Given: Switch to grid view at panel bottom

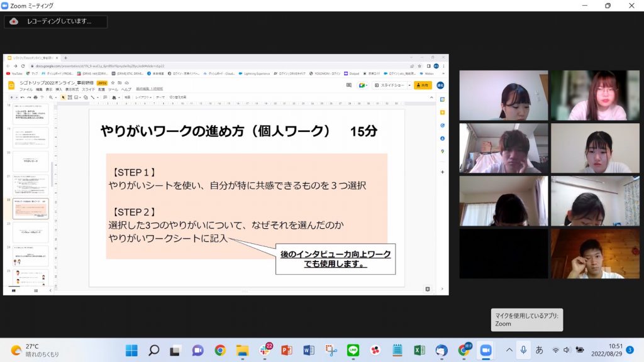Looking at the screenshot, I should (x=36, y=290).
